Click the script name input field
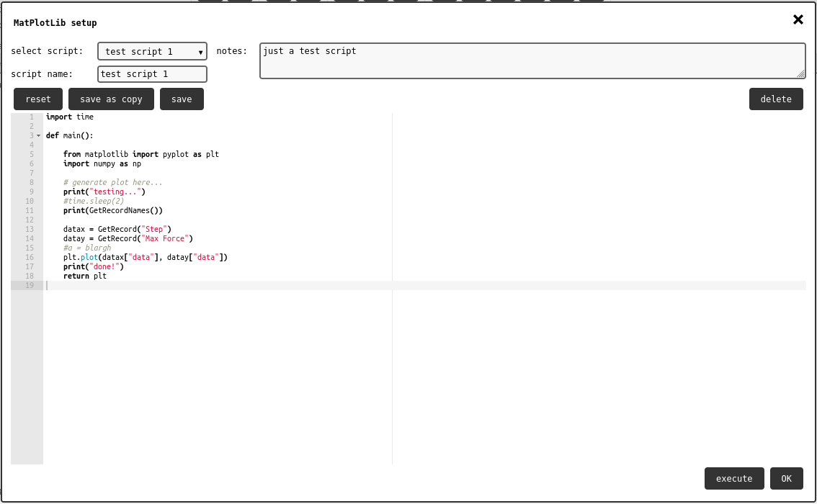Screen dimensions: 817x504 [152, 74]
